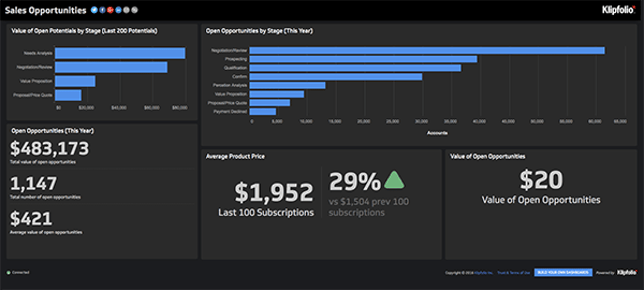The width and height of the screenshot is (644, 290).
Task: Click the first gray share icon
Action: click(x=126, y=10)
